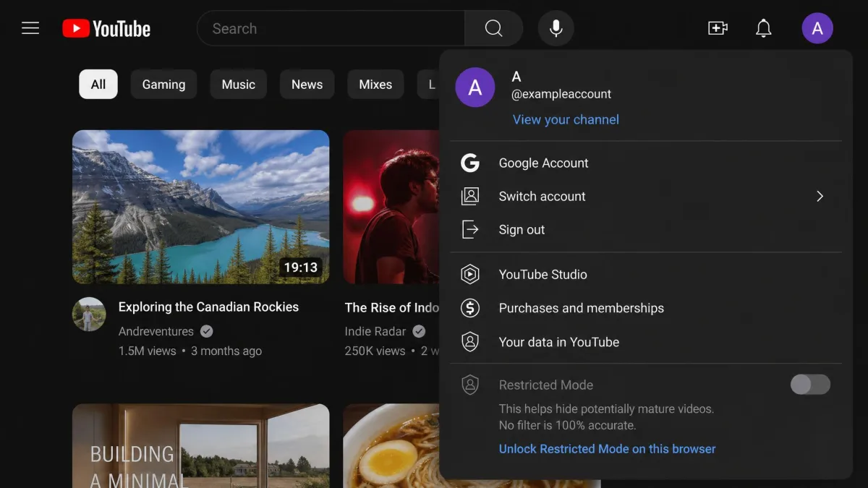Click the Restricted Mode label
868x488 pixels.
[x=546, y=385]
